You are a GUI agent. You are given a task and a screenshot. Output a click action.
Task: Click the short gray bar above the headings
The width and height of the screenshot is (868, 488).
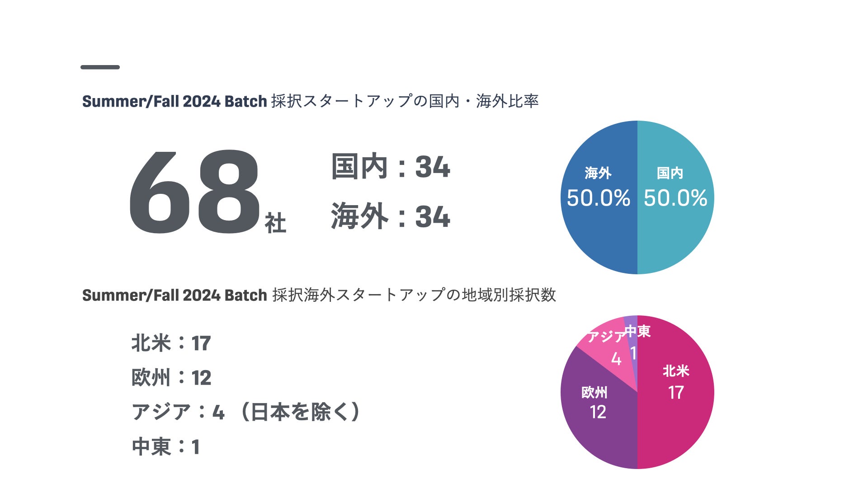[100, 67]
